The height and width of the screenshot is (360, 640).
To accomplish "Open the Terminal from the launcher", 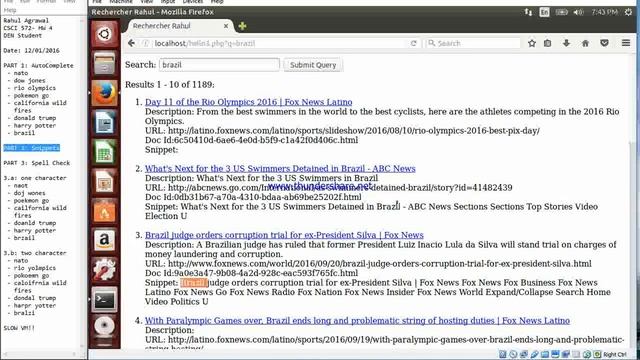I will tap(104, 300).
